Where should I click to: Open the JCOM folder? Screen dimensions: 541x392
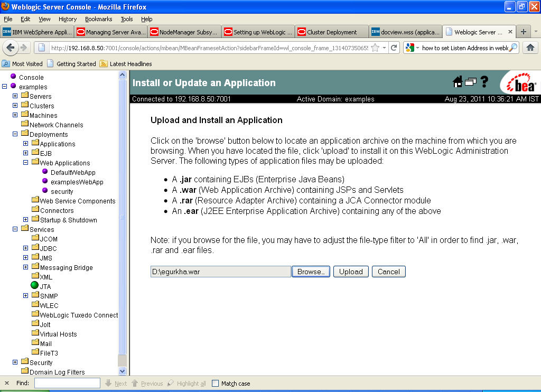[48, 239]
